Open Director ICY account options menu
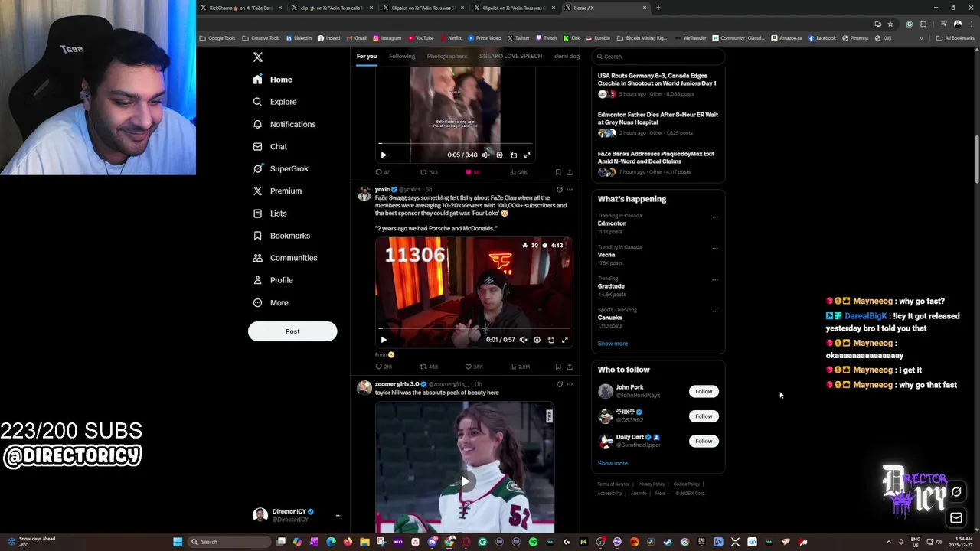 pos(338,515)
